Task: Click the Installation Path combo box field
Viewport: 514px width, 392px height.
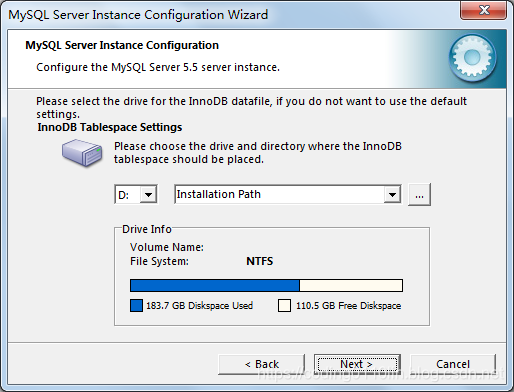Action: tap(287, 194)
